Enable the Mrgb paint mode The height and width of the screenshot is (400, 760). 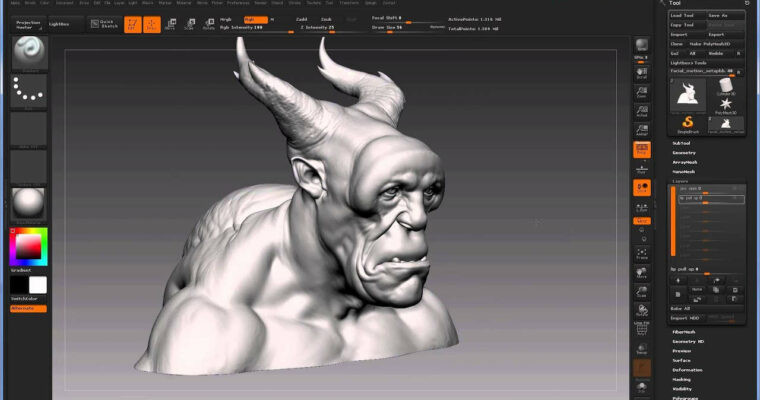tap(226, 19)
